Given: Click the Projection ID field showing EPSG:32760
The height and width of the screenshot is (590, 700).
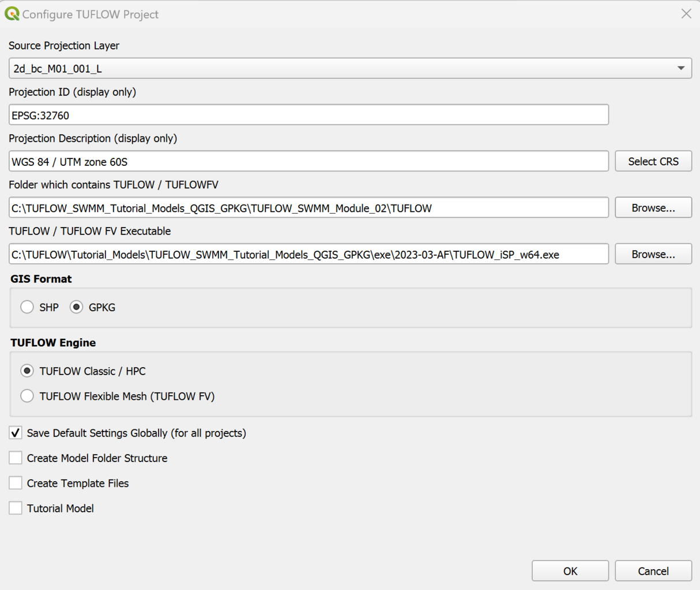Looking at the screenshot, I should pos(308,115).
